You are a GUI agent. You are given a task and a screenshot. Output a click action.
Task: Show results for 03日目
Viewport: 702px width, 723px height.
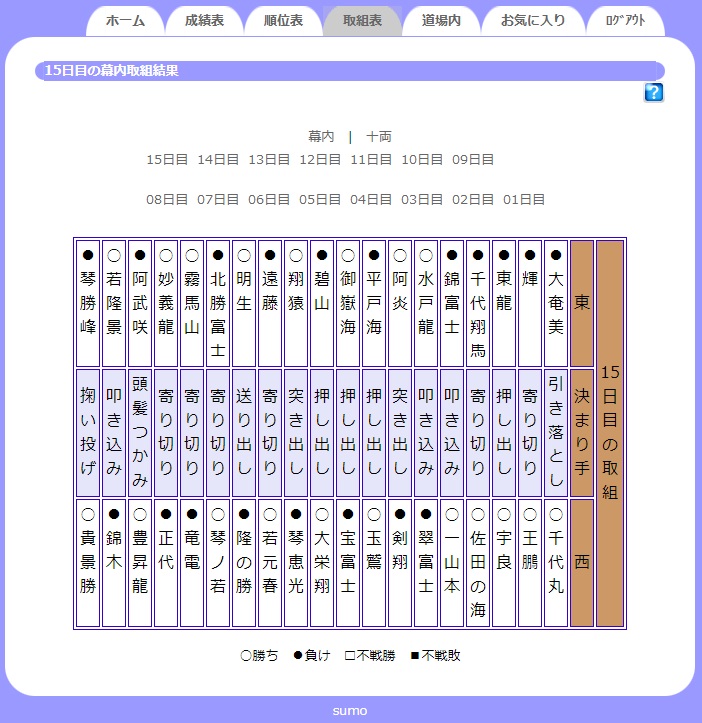(x=422, y=200)
